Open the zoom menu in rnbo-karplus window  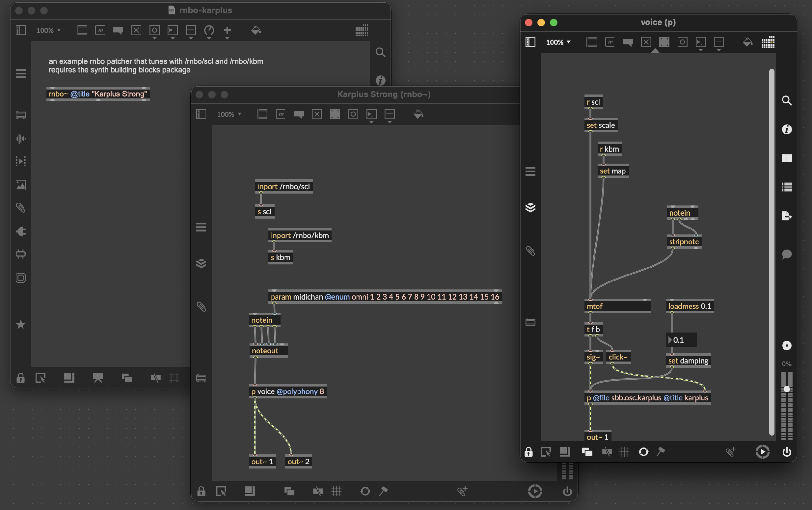pos(48,30)
